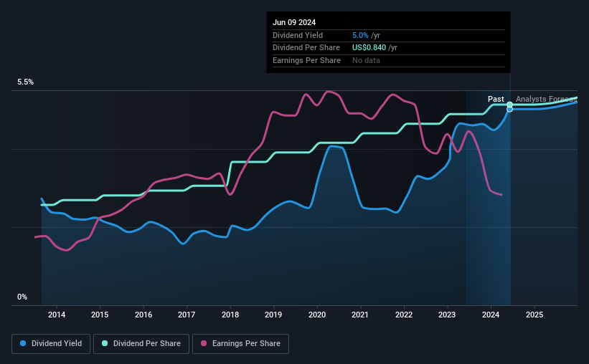Viewport: 589px width, 364px height.
Task: Click the 2021 x-axis label
Action: click(360, 315)
